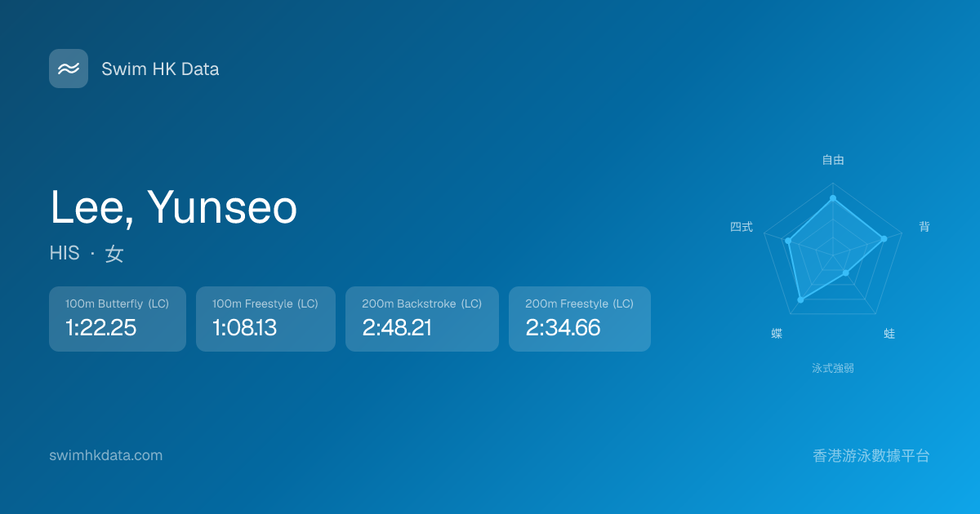Click the freestyle data point on radar chart
The width and height of the screenshot is (980, 514).
pos(833,198)
